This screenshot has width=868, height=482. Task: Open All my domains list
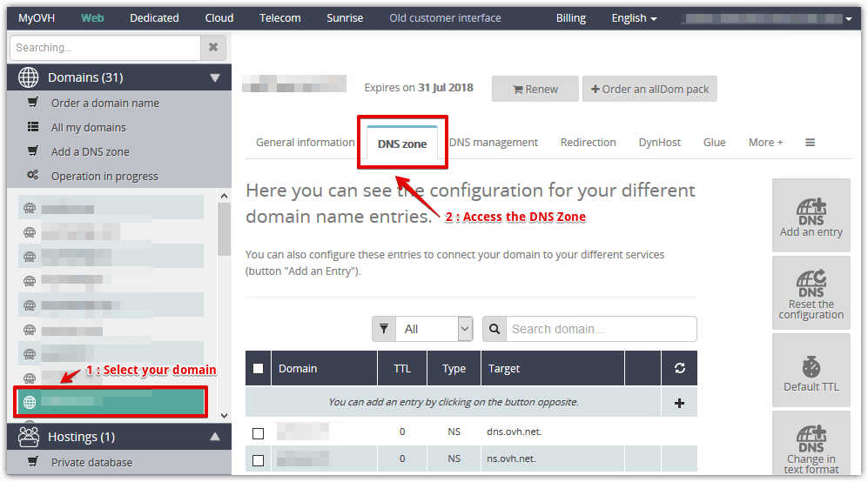(x=89, y=128)
